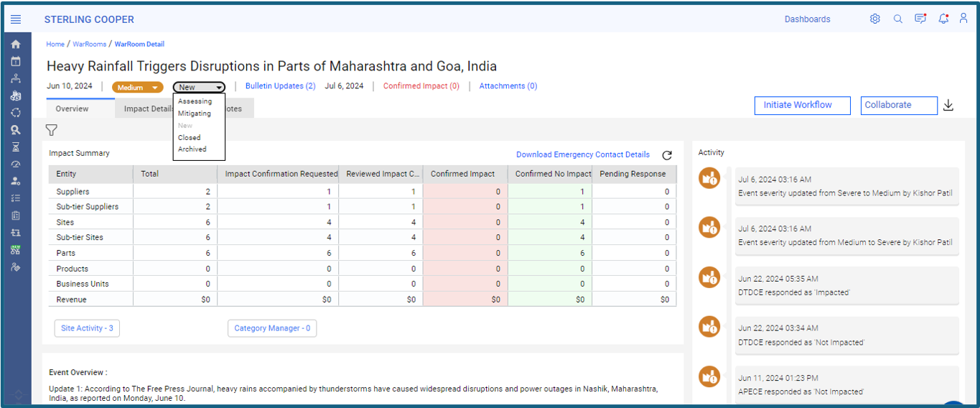Open the hamburger menu icon

(x=16, y=19)
